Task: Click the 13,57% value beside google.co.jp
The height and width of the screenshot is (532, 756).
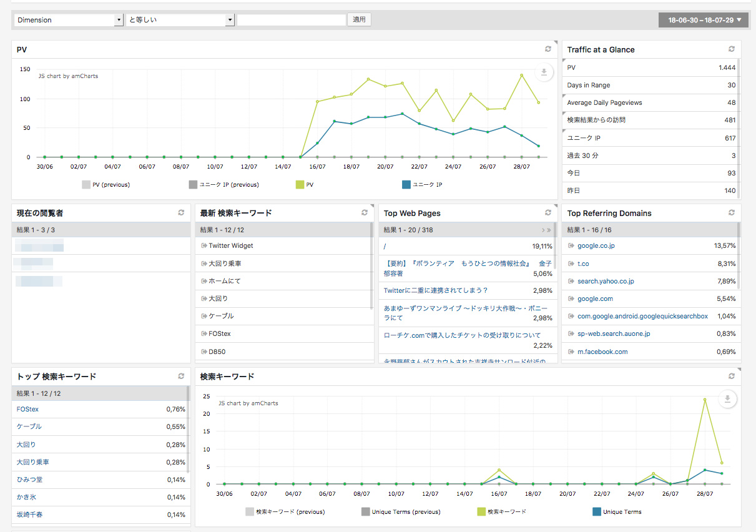Action: [x=725, y=246]
